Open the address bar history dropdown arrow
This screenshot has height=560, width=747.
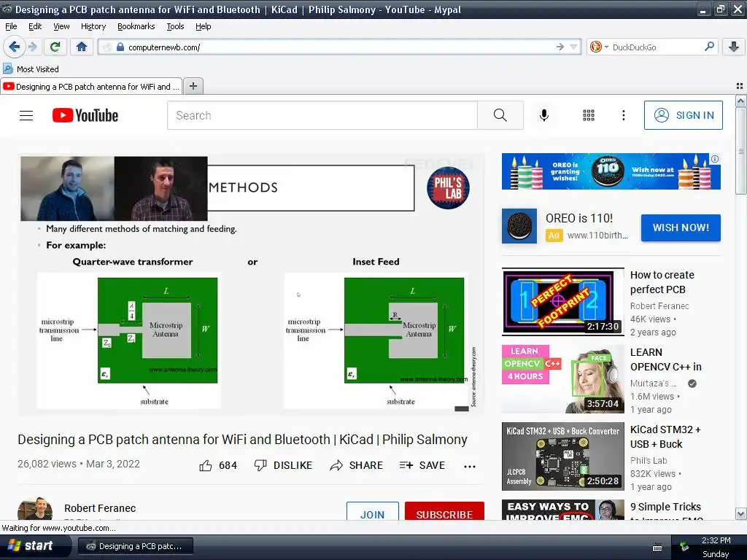click(573, 47)
